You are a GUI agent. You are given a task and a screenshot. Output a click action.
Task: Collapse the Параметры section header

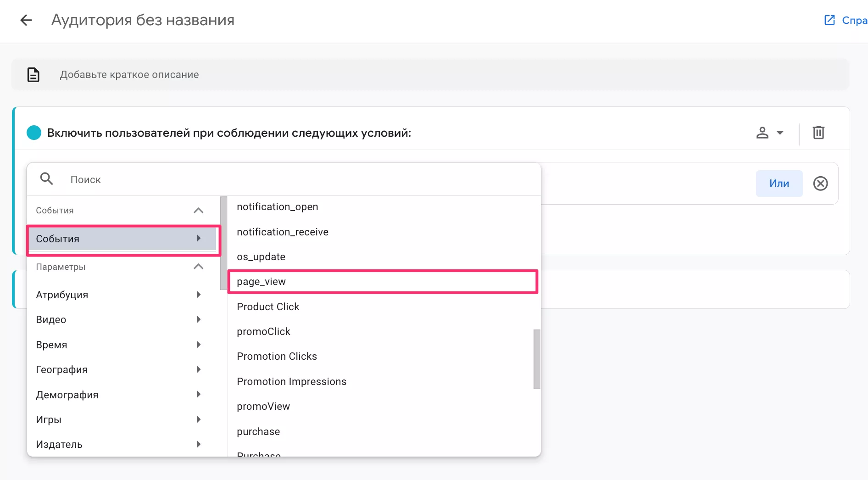[x=198, y=267]
